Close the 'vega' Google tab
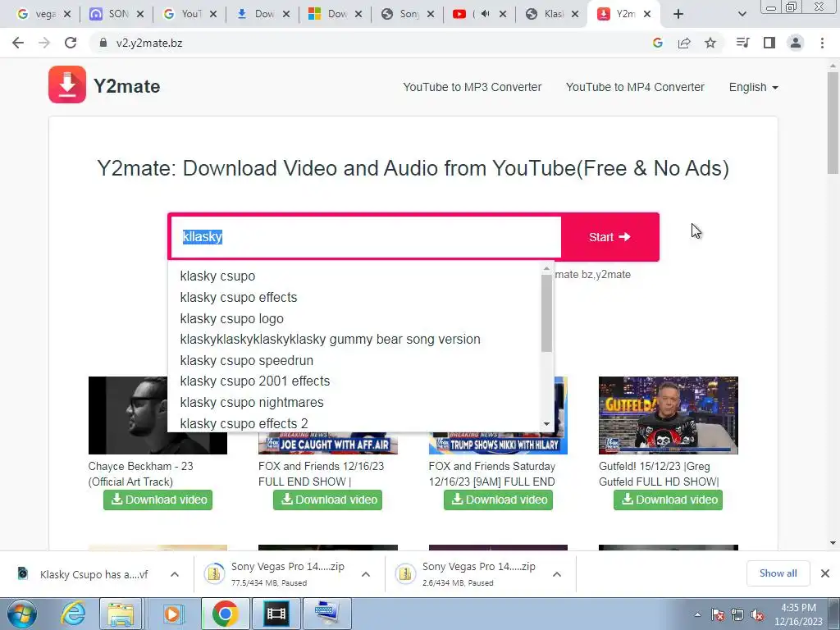Screen dimensions: 840x630 pos(67,14)
